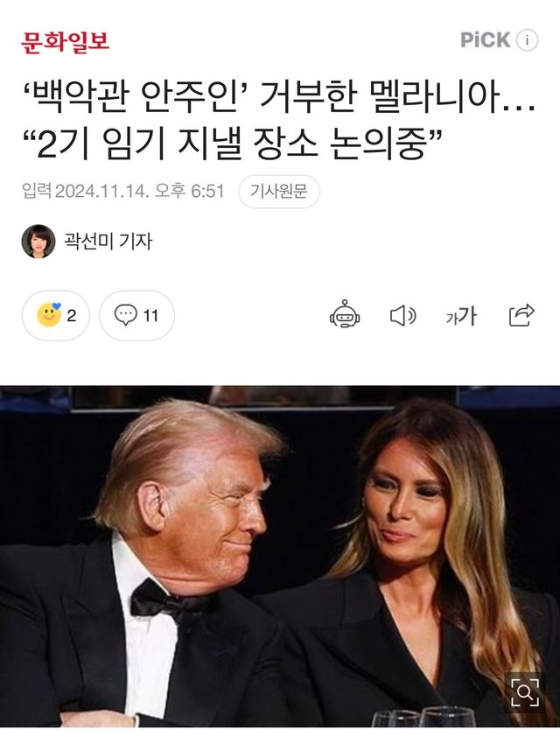This screenshot has height=751, width=560.
Task: Click the speech bubble comment icon
Action: pos(125,315)
